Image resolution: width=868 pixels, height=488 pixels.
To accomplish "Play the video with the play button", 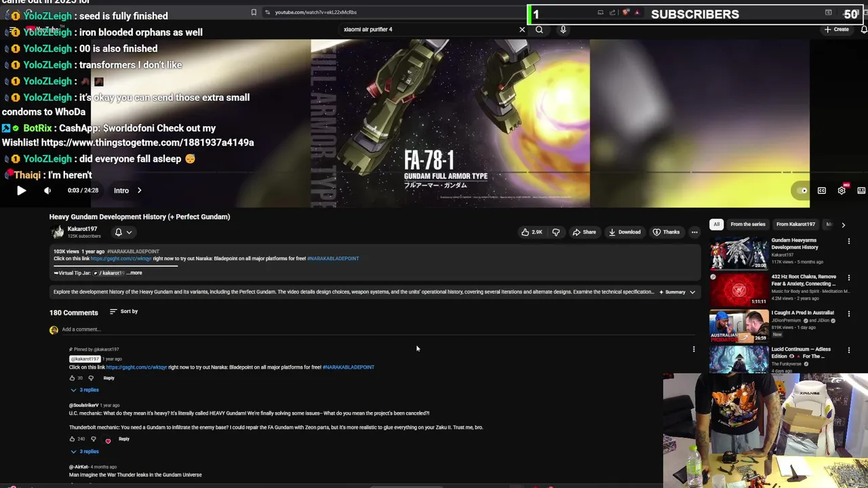I will pos(21,190).
